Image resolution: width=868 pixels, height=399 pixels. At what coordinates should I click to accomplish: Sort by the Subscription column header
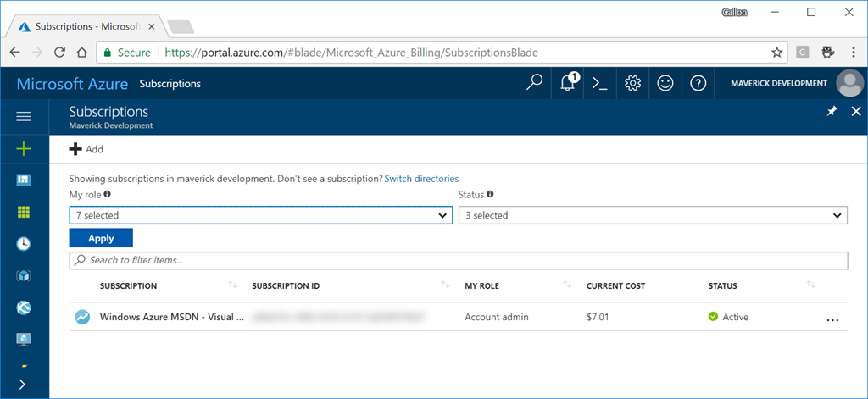click(129, 286)
